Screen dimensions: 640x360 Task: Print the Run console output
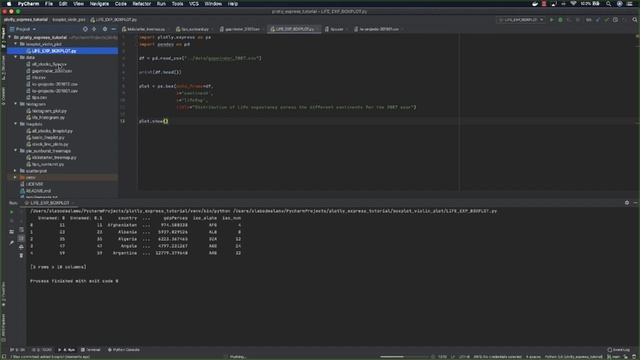tap(21, 247)
